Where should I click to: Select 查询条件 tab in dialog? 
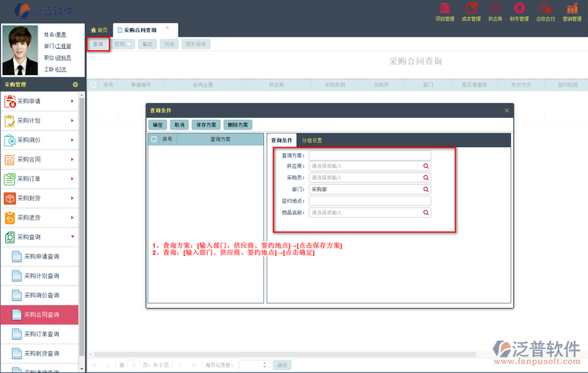point(282,140)
